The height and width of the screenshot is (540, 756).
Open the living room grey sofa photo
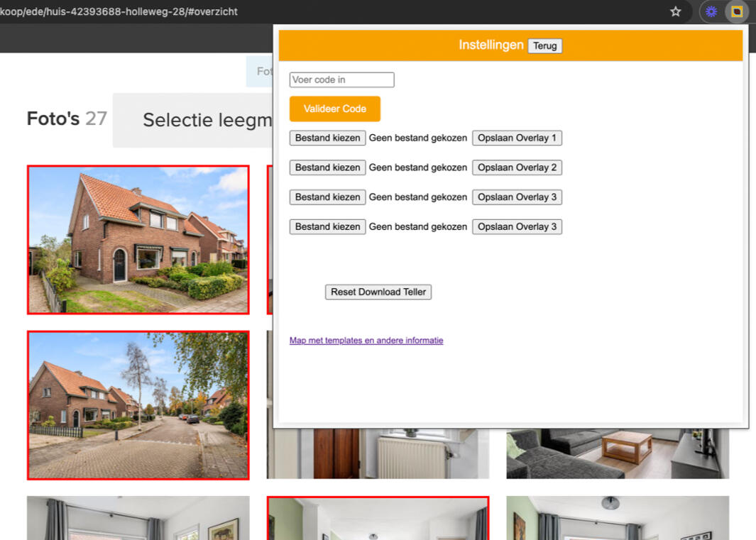point(618,453)
